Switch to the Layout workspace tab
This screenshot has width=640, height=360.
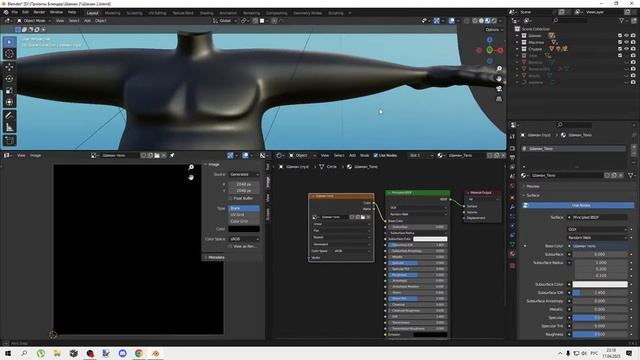pos(92,13)
